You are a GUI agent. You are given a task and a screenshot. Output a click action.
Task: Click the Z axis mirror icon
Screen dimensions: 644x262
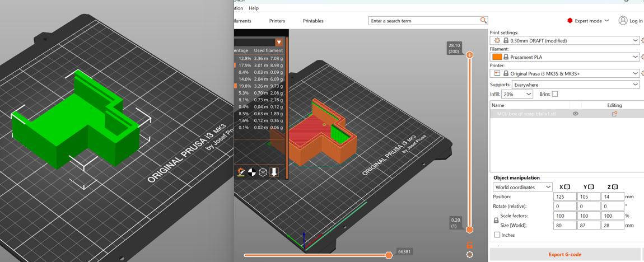coord(614,187)
